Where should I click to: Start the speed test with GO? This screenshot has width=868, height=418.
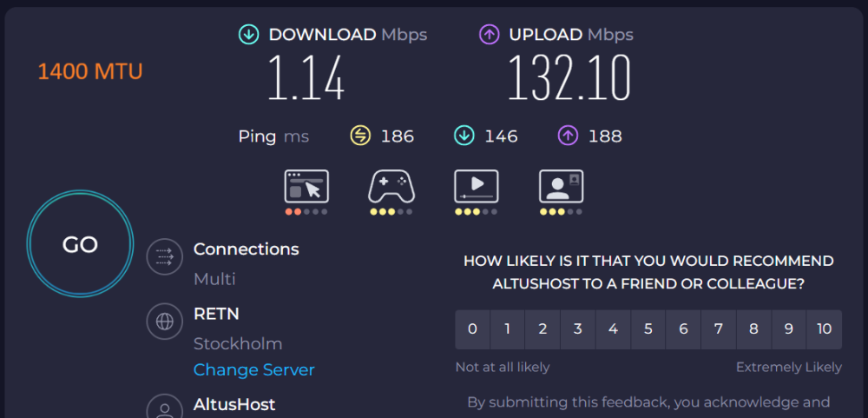coord(80,244)
